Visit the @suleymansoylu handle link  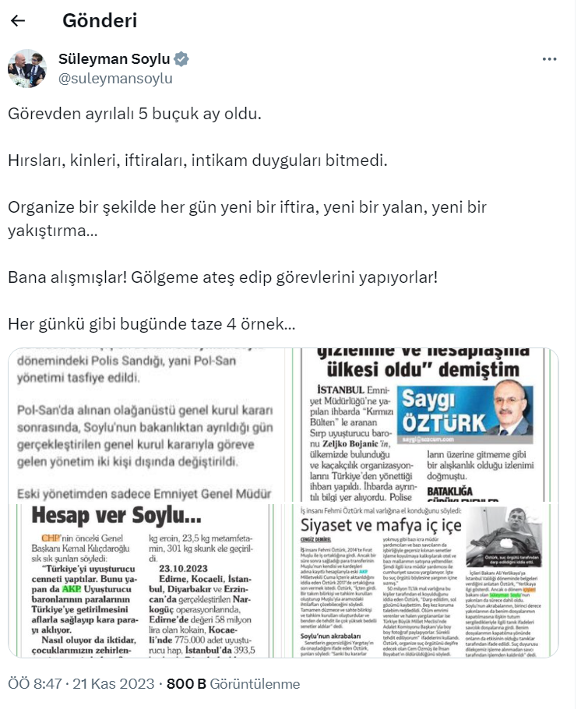pos(115,78)
